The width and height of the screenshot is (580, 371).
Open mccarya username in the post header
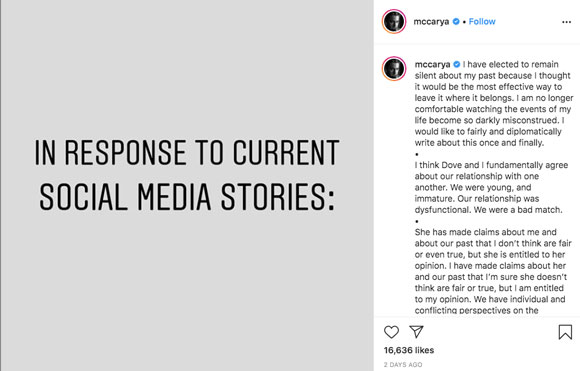(431, 21)
